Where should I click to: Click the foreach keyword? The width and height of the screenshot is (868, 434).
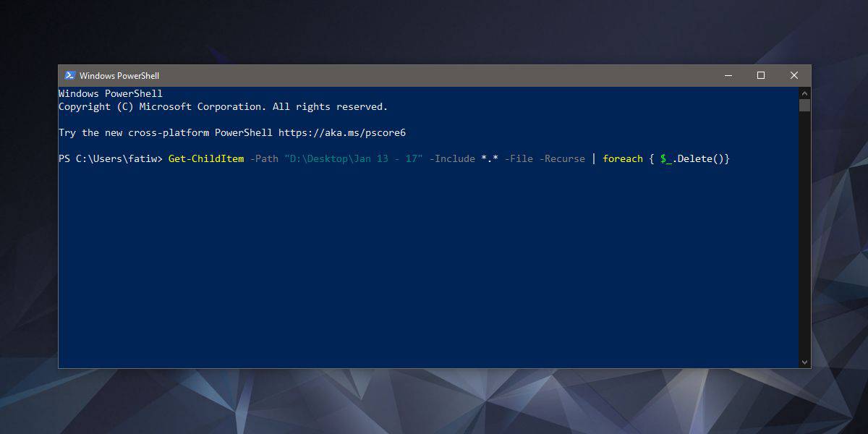point(622,158)
